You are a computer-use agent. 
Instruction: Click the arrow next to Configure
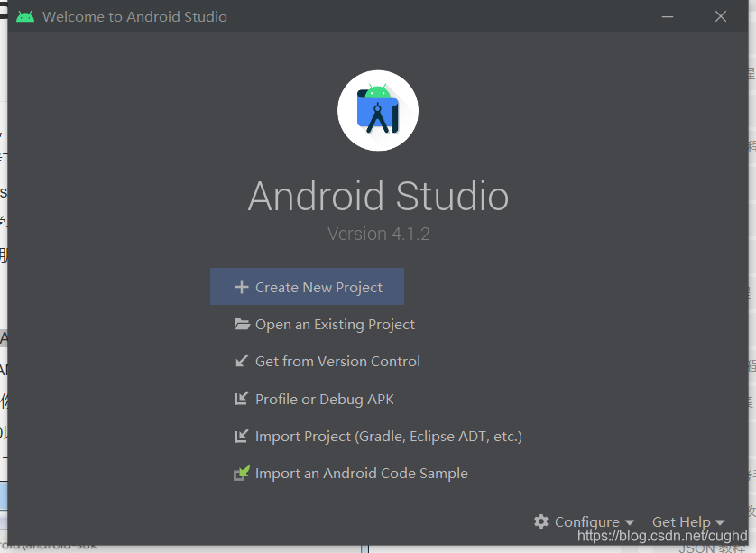(x=630, y=523)
